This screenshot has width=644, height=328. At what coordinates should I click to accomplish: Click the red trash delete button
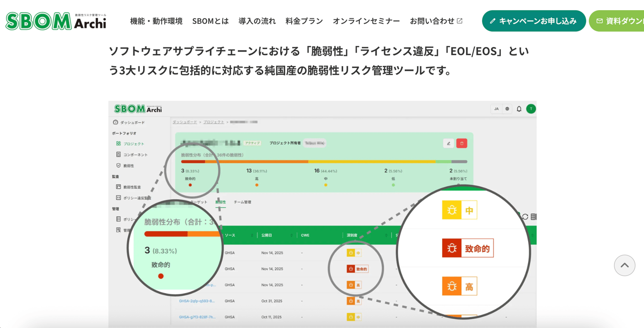click(462, 143)
